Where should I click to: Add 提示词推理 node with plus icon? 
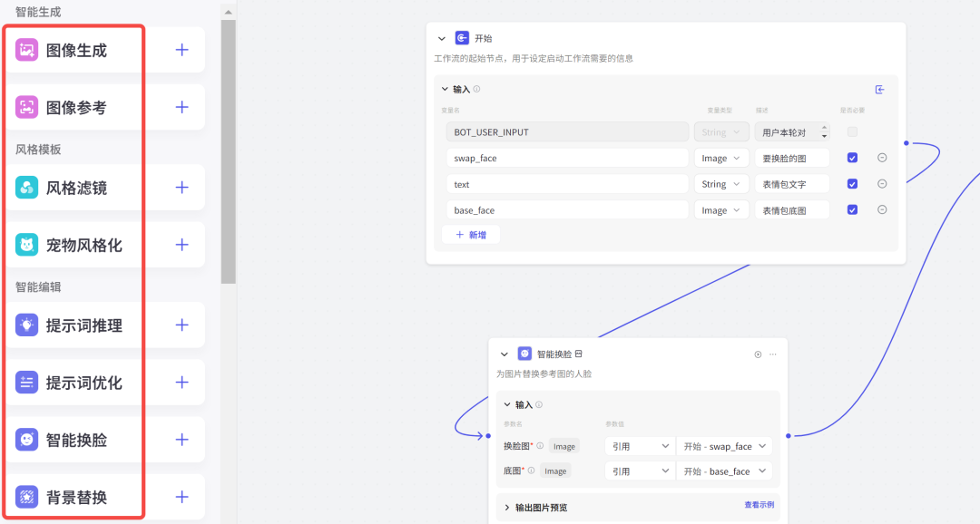point(181,325)
